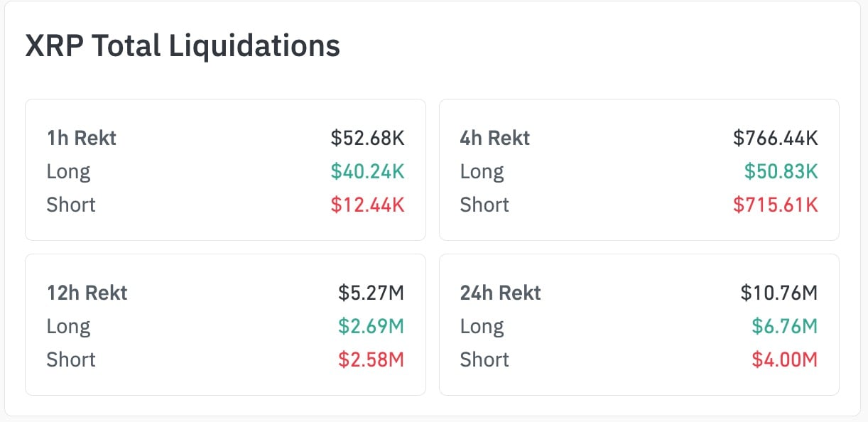This screenshot has height=422, width=868.
Task: Select the 4h Rekt label
Action: click(x=495, y=138)
